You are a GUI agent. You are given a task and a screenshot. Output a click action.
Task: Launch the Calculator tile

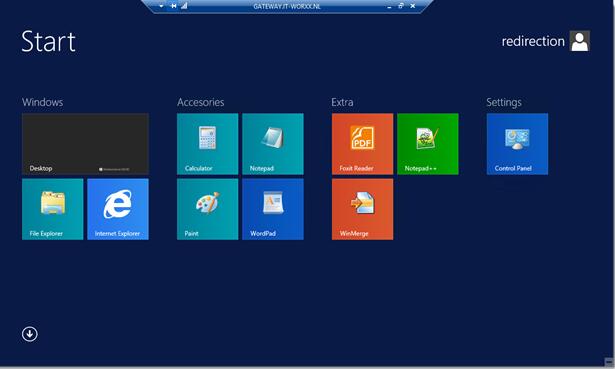(207, 144)
